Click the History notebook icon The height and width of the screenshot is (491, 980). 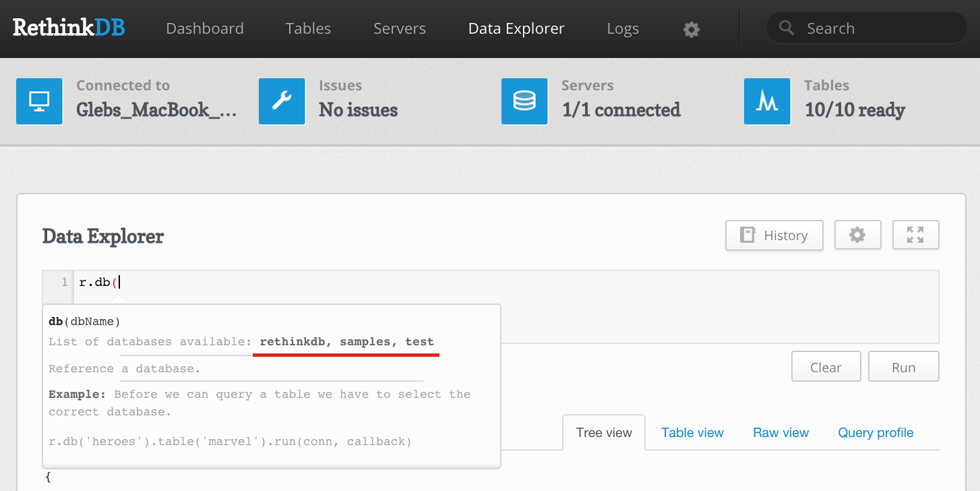click(x=747, y=235)
